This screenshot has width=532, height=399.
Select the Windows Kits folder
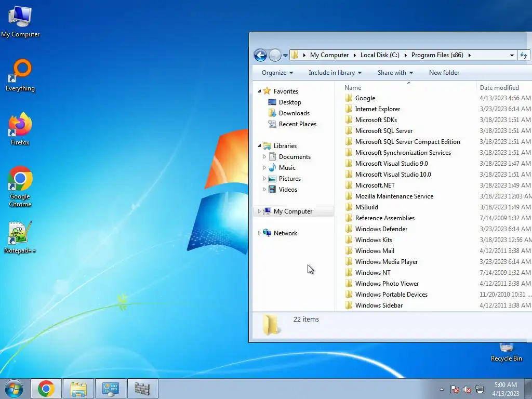click(x=374, y=240)
